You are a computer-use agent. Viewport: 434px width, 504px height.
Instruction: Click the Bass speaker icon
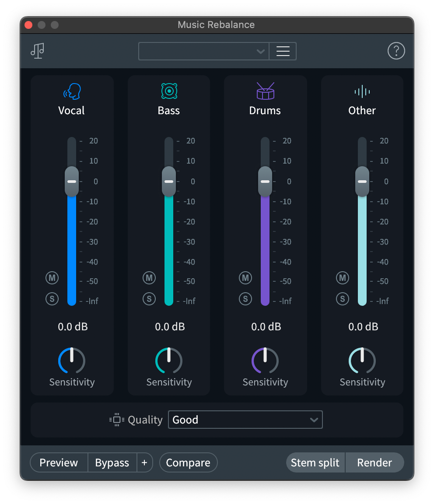click(x=168, y=91)
